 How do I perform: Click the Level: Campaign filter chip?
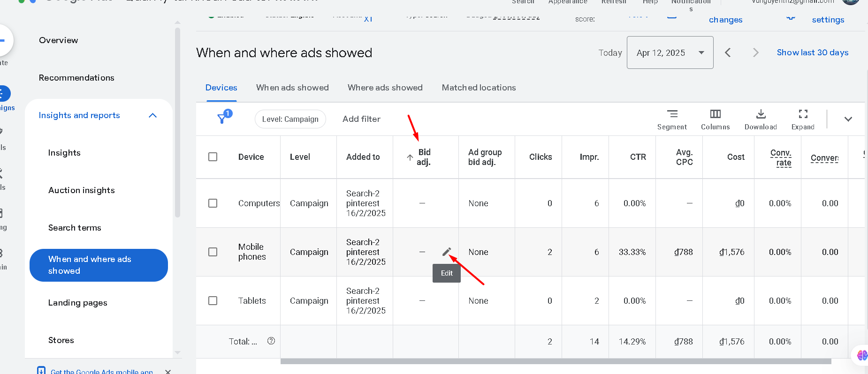pyautogui.click(x=290, y=119)
